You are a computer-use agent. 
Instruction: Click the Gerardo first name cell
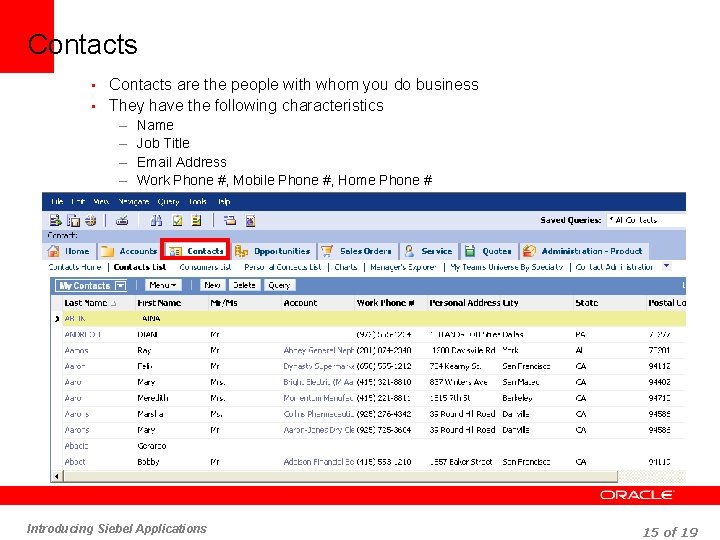tap(152, 446)
